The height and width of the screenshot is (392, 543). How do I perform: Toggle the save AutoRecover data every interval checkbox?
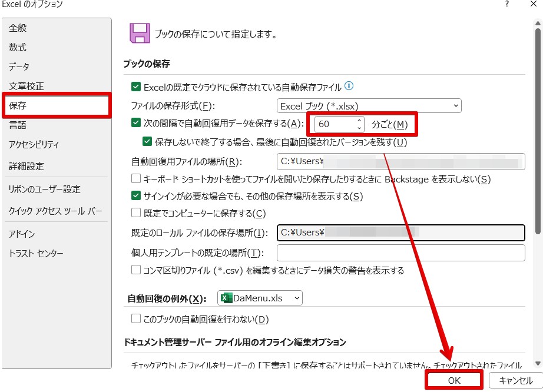point(136,122)
